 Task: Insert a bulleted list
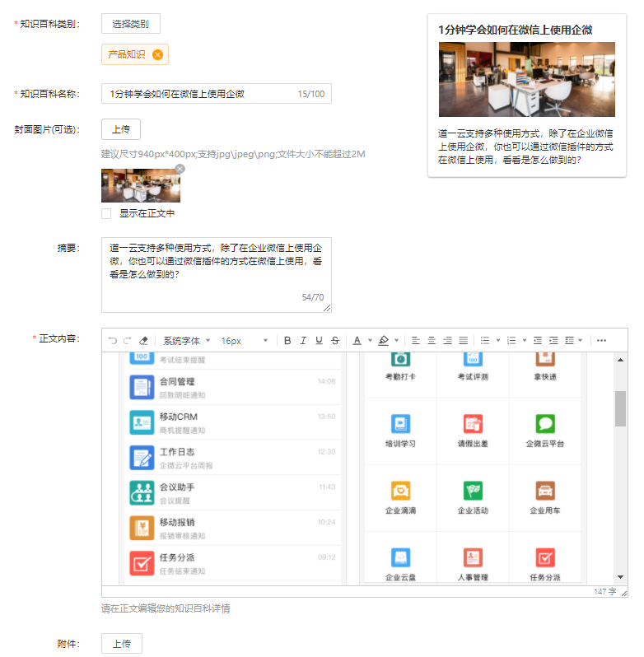click(x=485, y=341)
